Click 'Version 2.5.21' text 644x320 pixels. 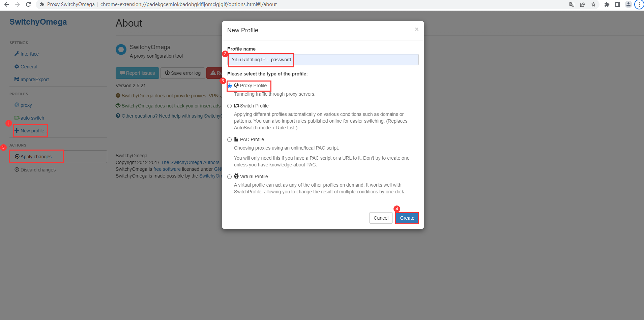click(131, 86)
